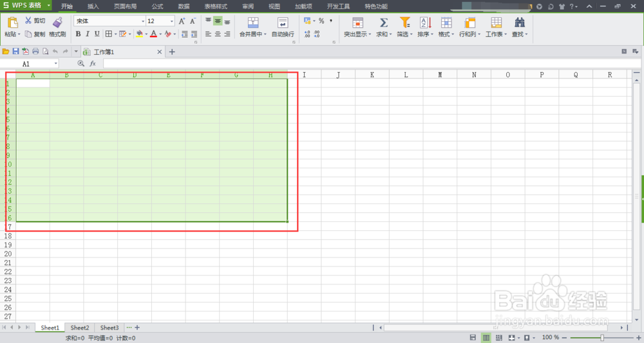
Task: Toggle underline formatting
Action: pyautogui.click(x=97, y=34)
